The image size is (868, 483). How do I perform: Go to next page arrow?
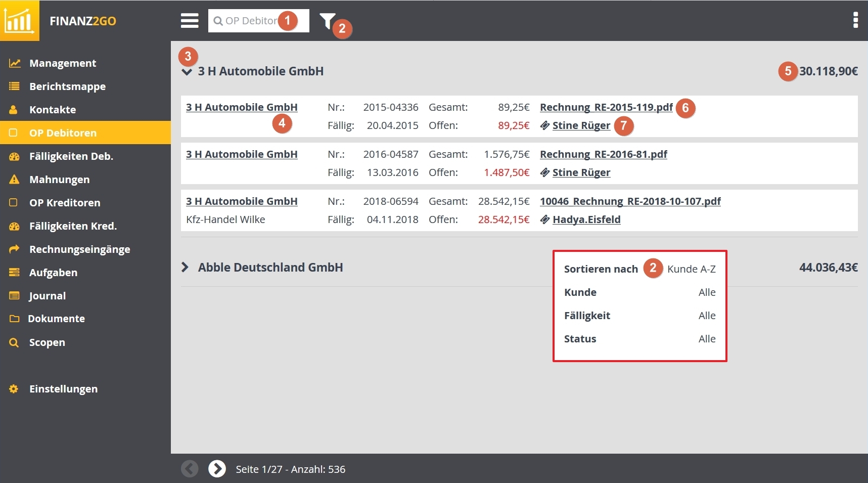(x=217, y=469)
